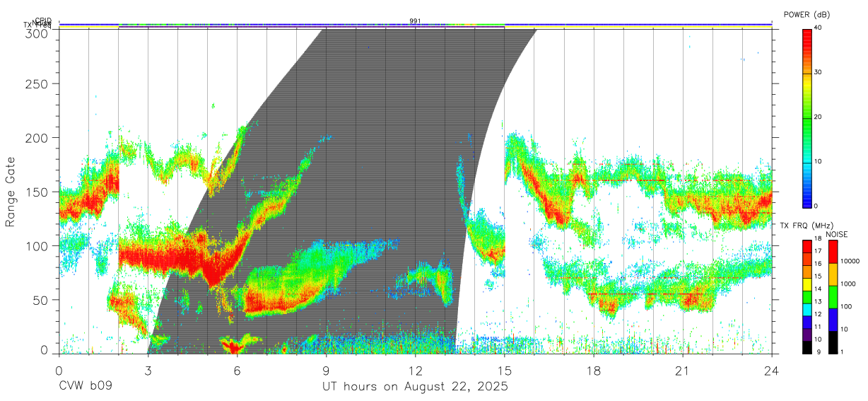Click the purple 10–11 MHz segment of TX FRQ bar
The width and height of the screenshot is (868, 401).
point(808,335)
